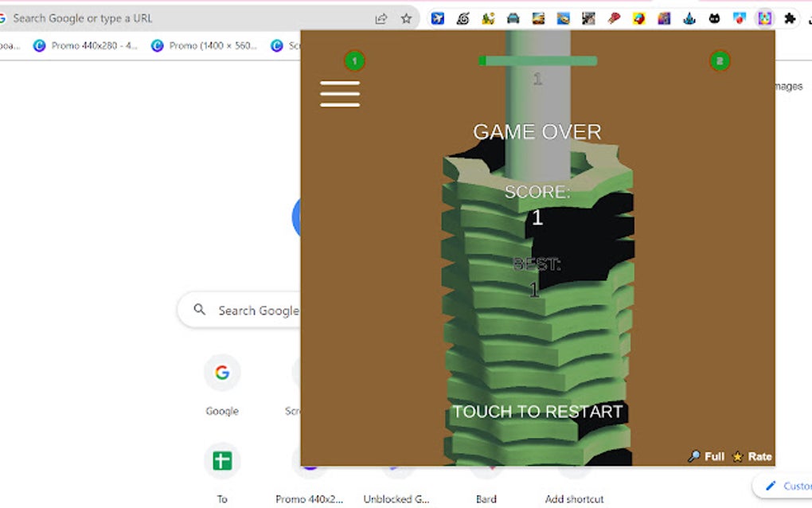Open the game's hamburger menu
812x508 pixels.
point(340,94)
